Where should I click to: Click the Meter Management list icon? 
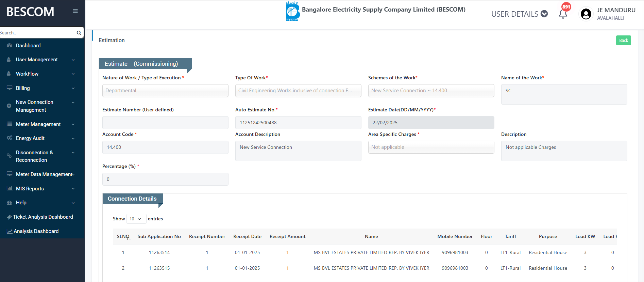pyautogui.click(x=9, y=124)
